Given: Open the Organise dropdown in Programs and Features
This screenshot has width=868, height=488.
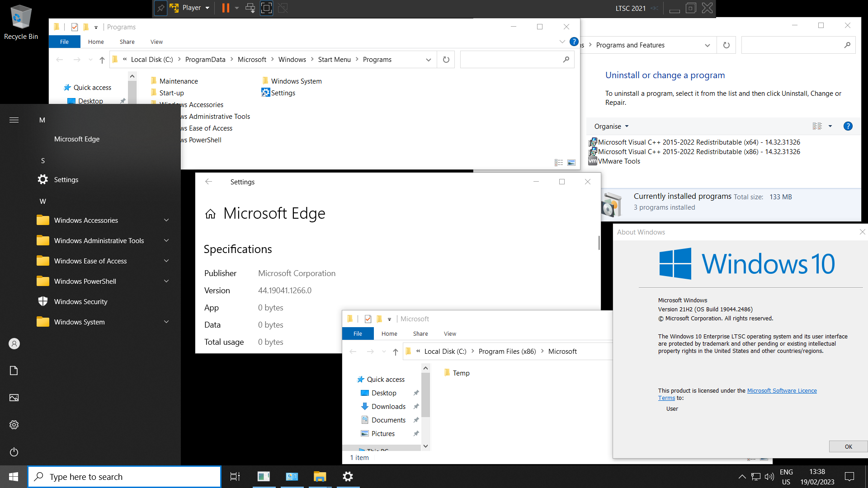Looking at the screenshot, I should [610, 126].
